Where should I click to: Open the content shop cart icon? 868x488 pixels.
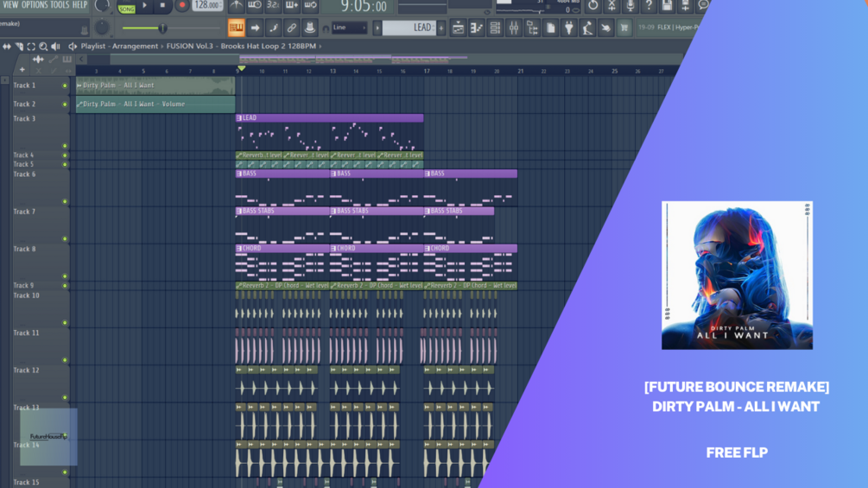point(624,28)
